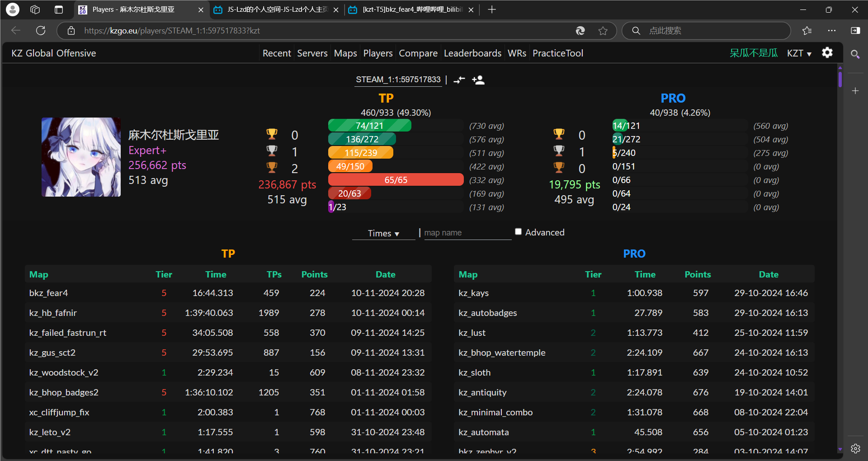Open favorites list icon
This screenshot has height=461, width=868.
coord(807,30)
